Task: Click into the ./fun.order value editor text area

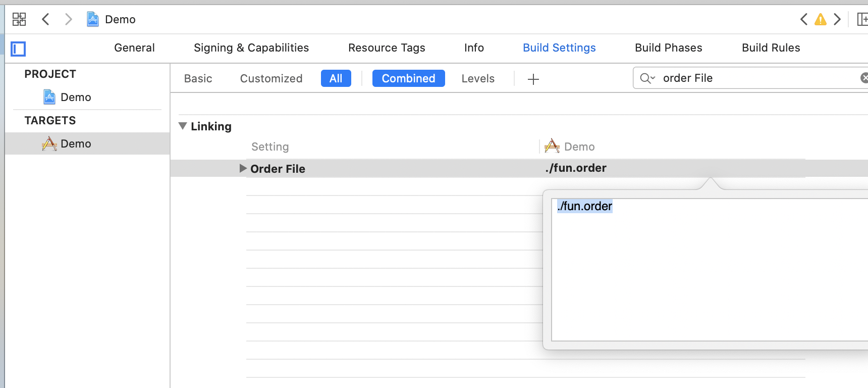Action: (707, 273)
